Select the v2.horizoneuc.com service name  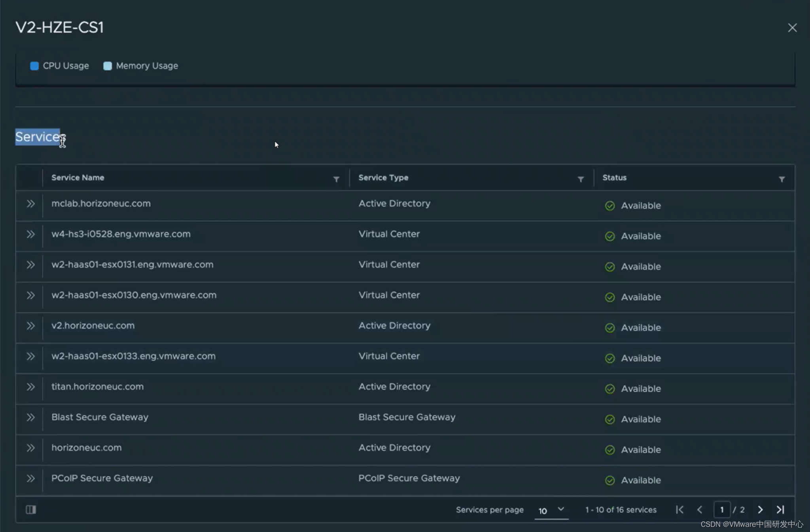point(93,326)
